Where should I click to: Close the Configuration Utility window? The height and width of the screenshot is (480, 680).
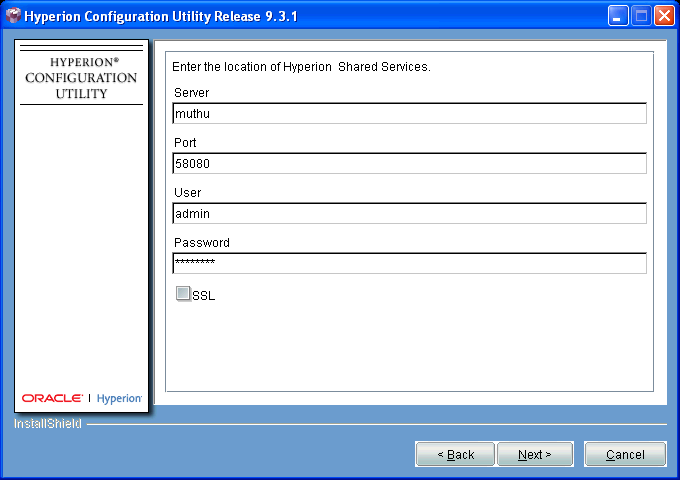coord(664,16)
